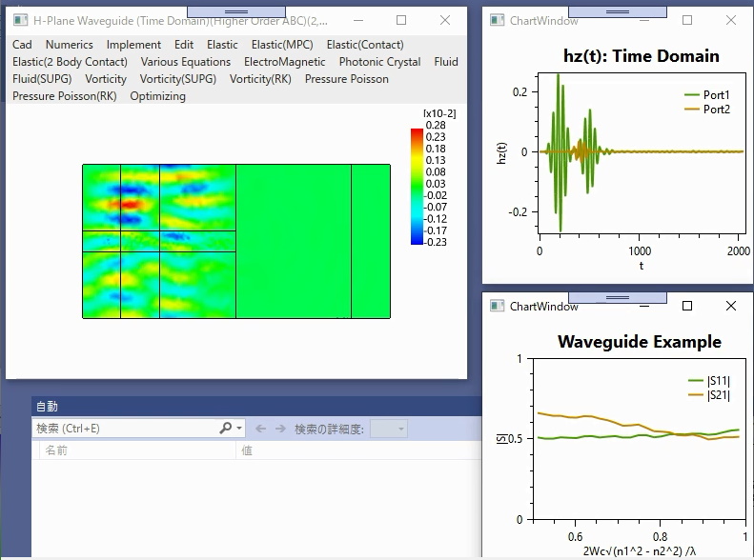
Task: Click the forward arrow navigation icon
Action: [280, 429]
